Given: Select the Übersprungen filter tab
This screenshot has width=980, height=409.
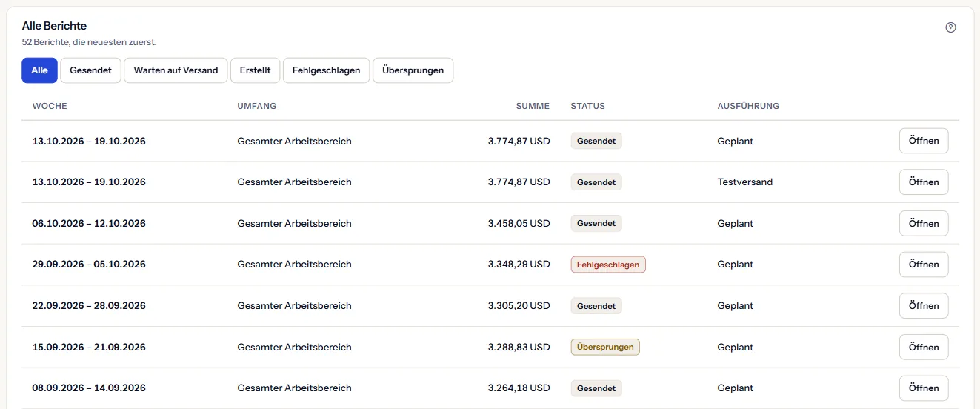Looking at the screenshot, I should pos(413,70).
